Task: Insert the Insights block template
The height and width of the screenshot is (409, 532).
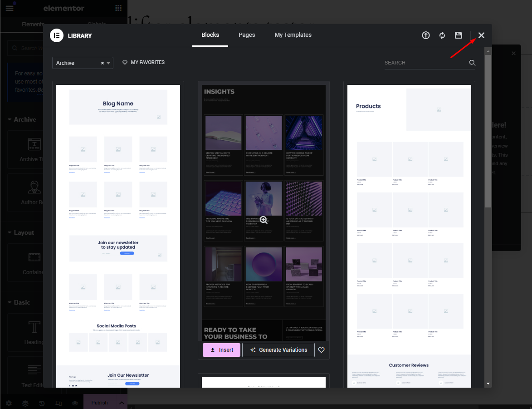Action: (x=221, y=350)
